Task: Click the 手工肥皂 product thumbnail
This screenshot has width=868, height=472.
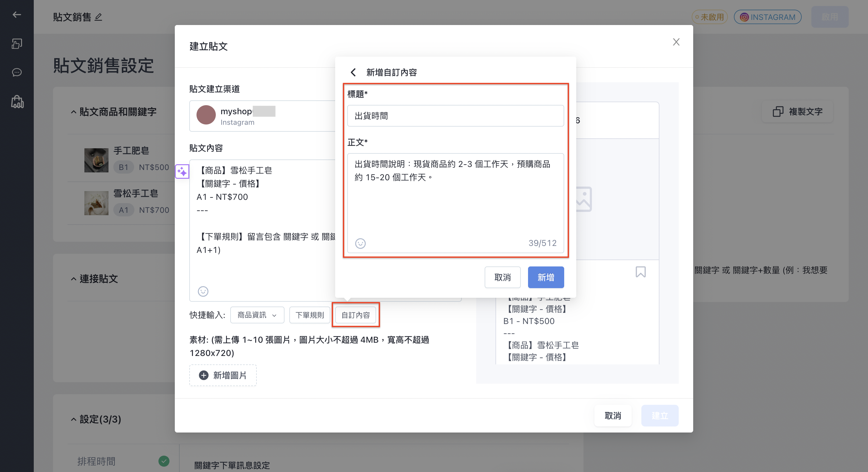Action: 96,160
